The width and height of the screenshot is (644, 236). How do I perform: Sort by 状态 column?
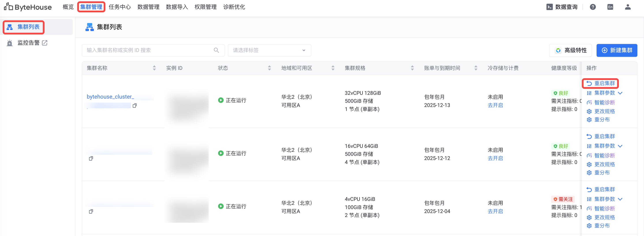point(269,68)
